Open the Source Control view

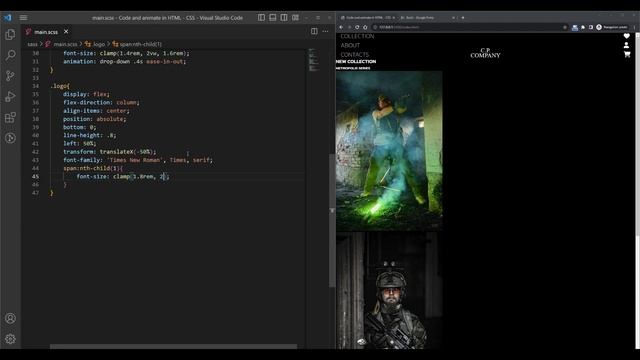pos(10,76)
